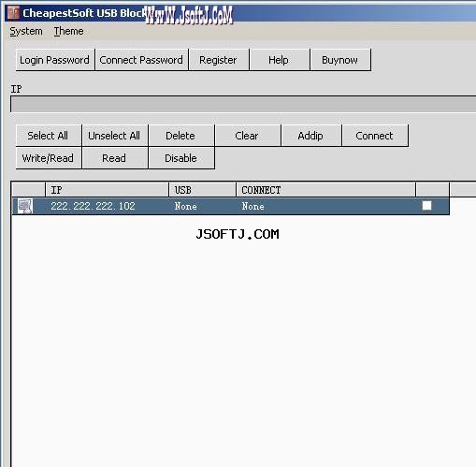Click the Delete button

(181, 136)
